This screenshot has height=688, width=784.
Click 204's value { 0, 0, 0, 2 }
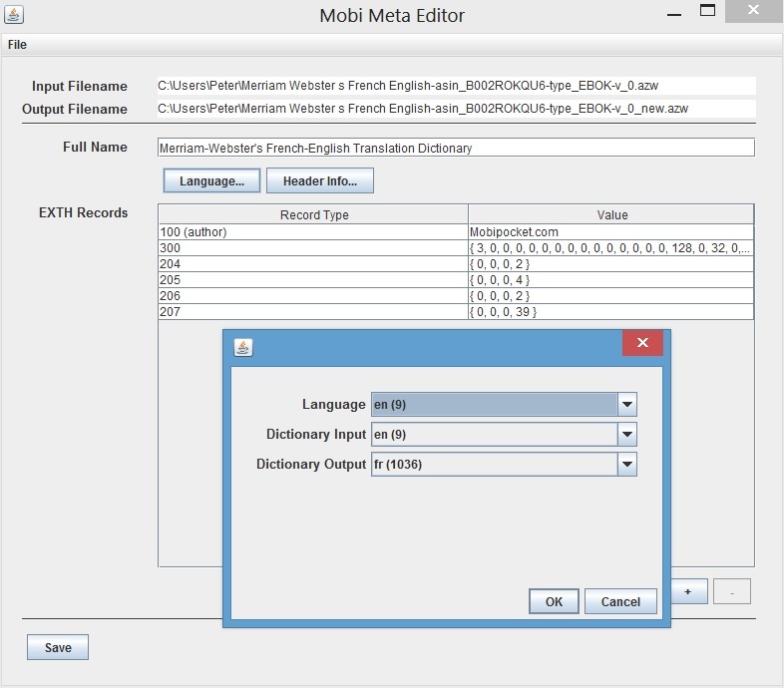(611, 264)
